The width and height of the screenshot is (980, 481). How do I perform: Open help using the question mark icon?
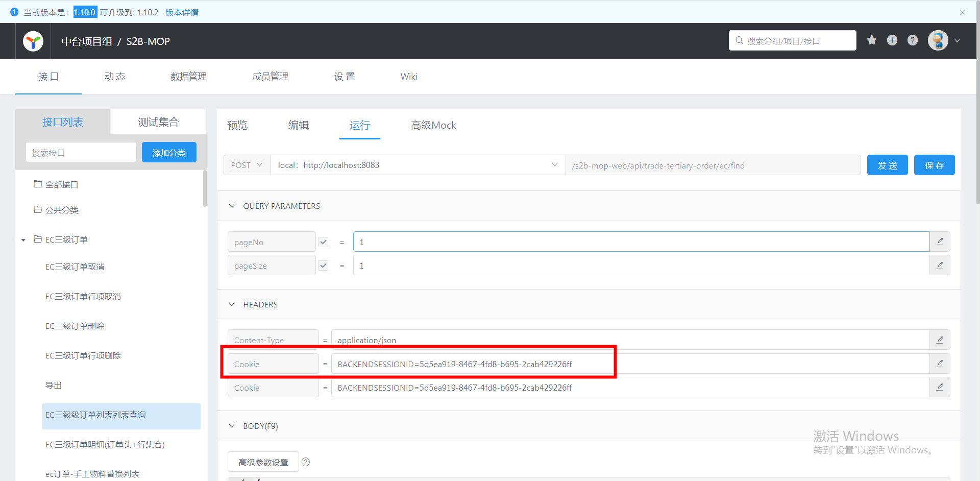(x=912, y=40)
